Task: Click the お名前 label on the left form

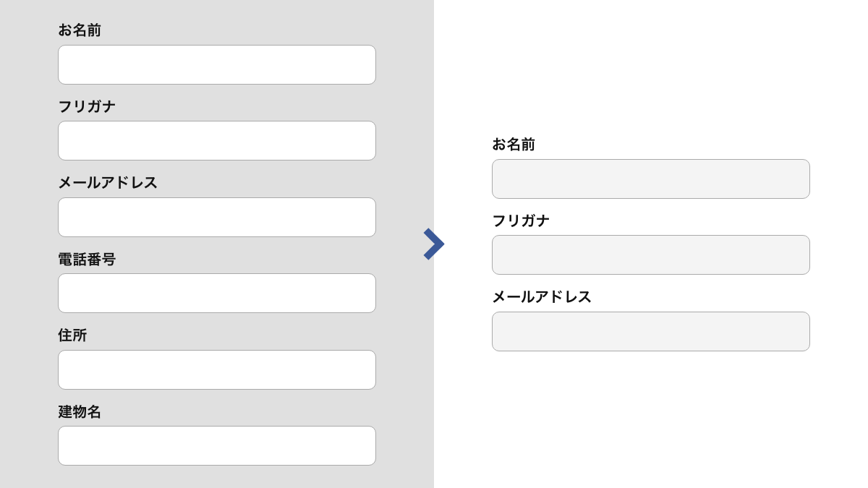Action: click(x=80, y=30)
